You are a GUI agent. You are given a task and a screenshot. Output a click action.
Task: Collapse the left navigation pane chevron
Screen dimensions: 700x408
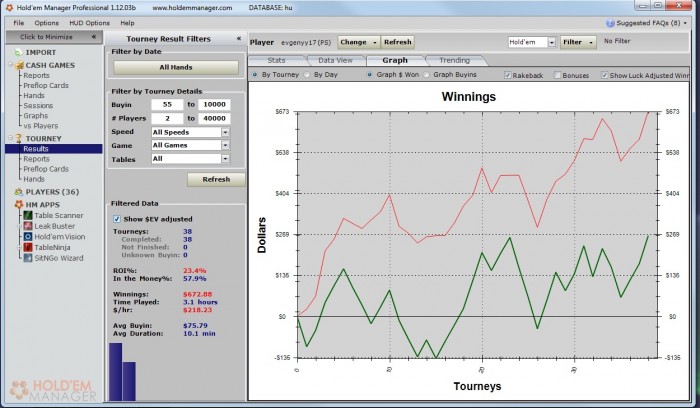(94, 37)
